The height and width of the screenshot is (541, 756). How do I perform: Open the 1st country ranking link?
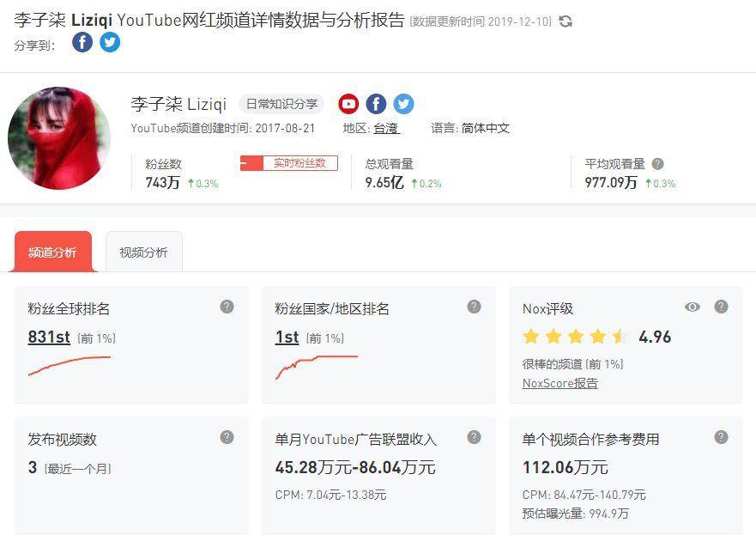point(287,337)
